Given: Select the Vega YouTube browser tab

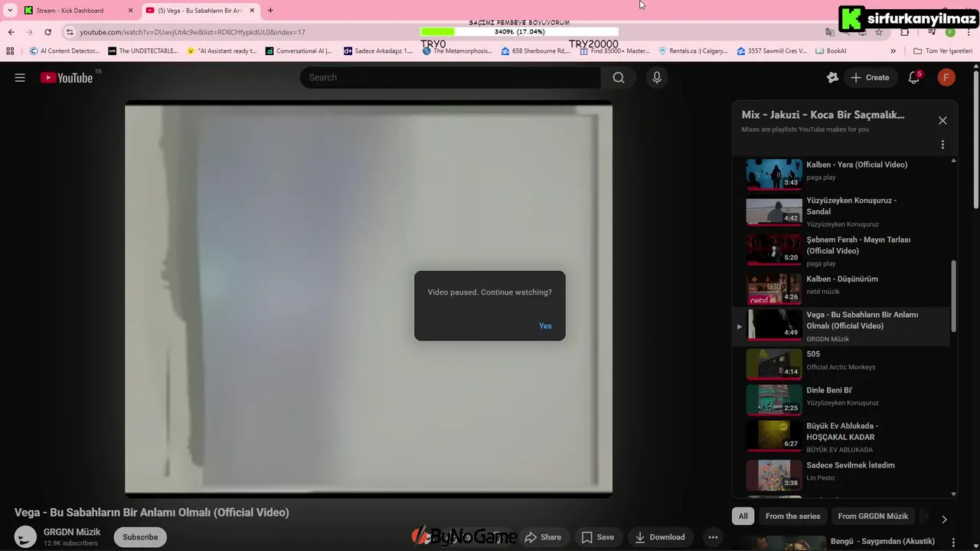Looking at the screenshot, I should (199, 11).
